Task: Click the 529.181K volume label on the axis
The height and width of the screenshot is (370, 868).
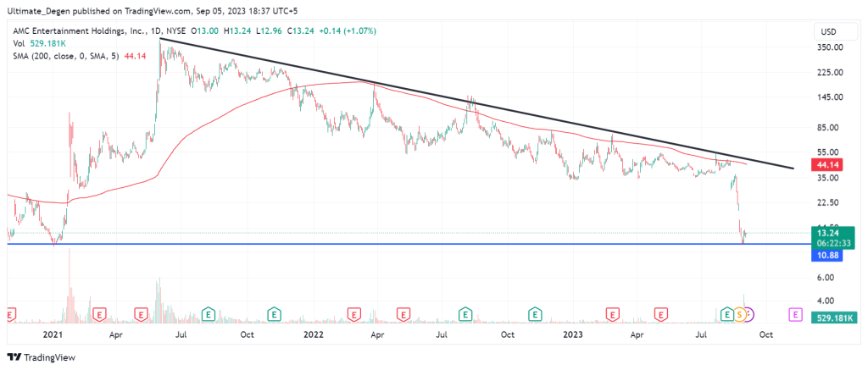Action: pos(832,318)
